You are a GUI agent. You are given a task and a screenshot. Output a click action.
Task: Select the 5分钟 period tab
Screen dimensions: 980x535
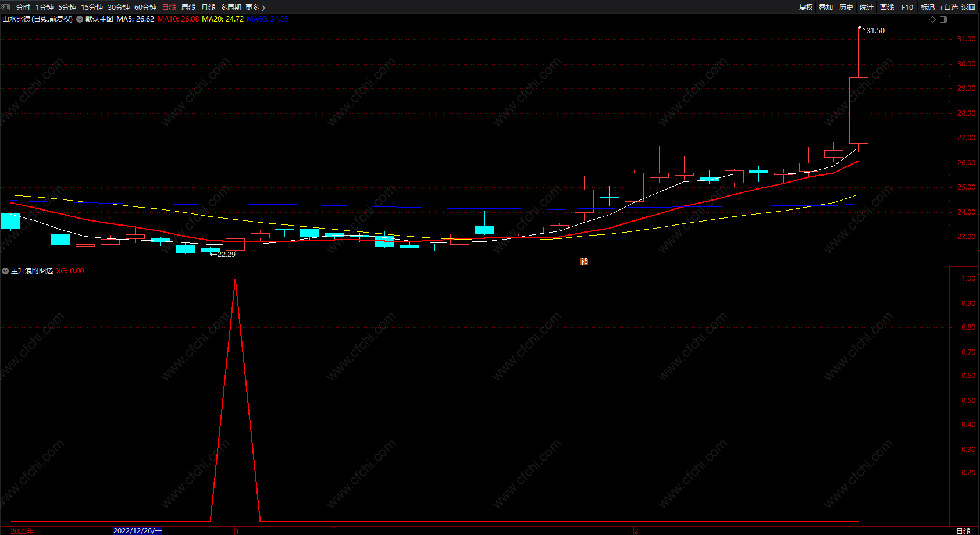tap(67, 8)
